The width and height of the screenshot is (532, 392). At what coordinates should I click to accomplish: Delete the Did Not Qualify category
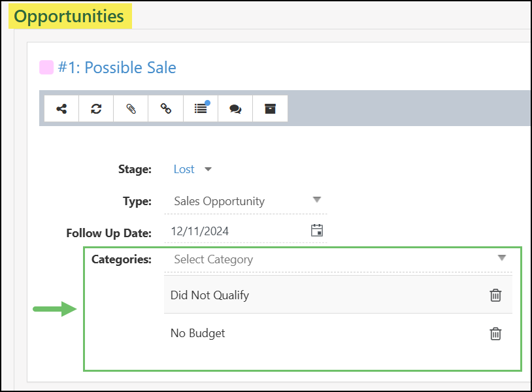tap(496, 295)
